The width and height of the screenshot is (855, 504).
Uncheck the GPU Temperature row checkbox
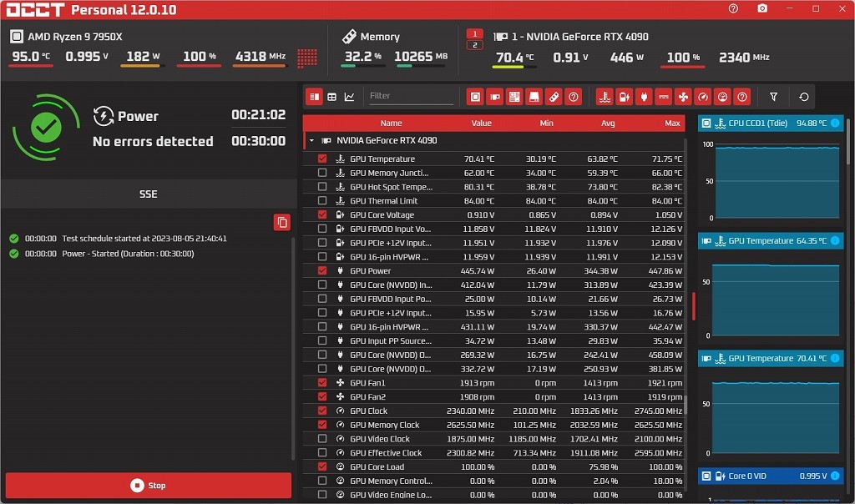point(322,159)
